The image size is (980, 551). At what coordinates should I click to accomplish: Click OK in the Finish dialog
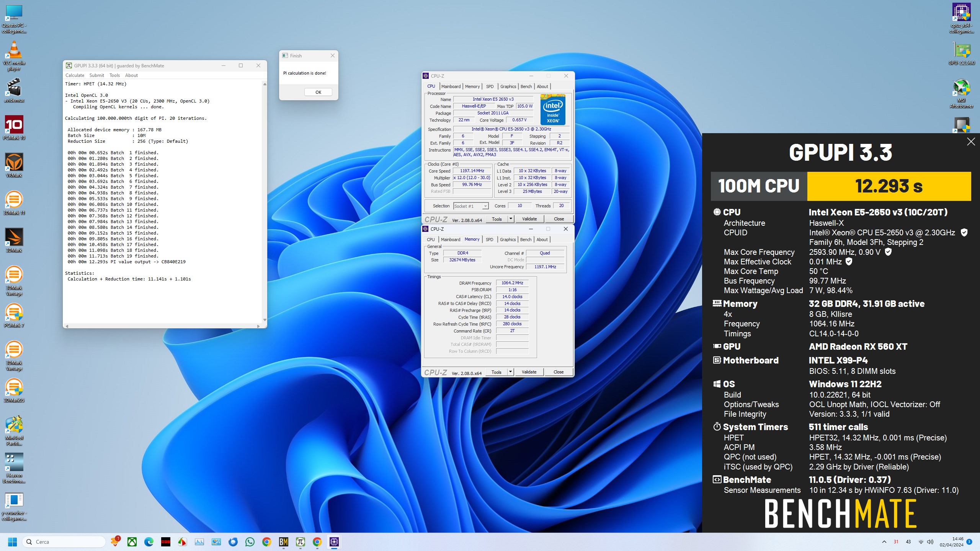point(318,92)
